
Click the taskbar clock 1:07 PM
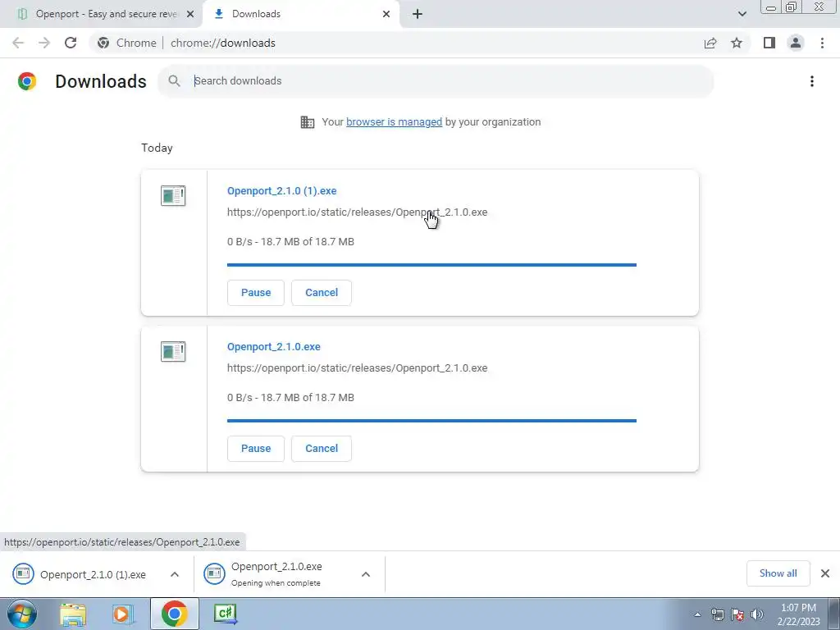pyautogui.click(x=799, y=614)
